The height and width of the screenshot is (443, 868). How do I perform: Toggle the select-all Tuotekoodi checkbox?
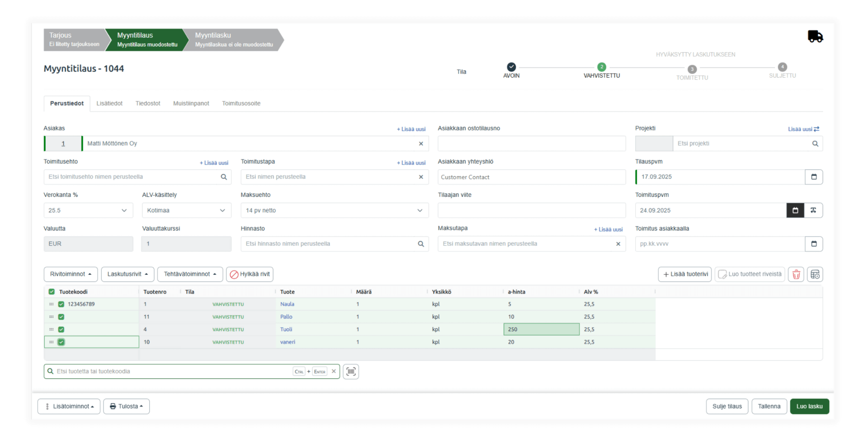pos(52,292)
